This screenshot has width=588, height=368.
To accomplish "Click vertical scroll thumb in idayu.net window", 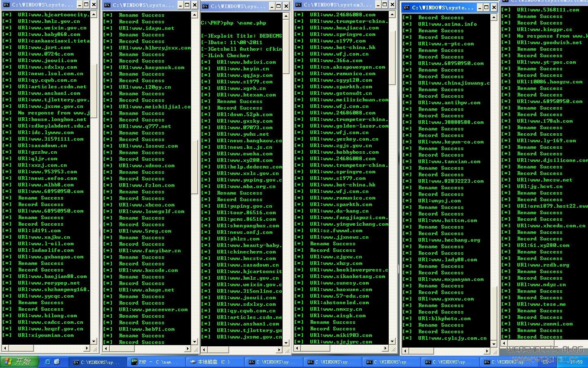I will tap(195, 166).
